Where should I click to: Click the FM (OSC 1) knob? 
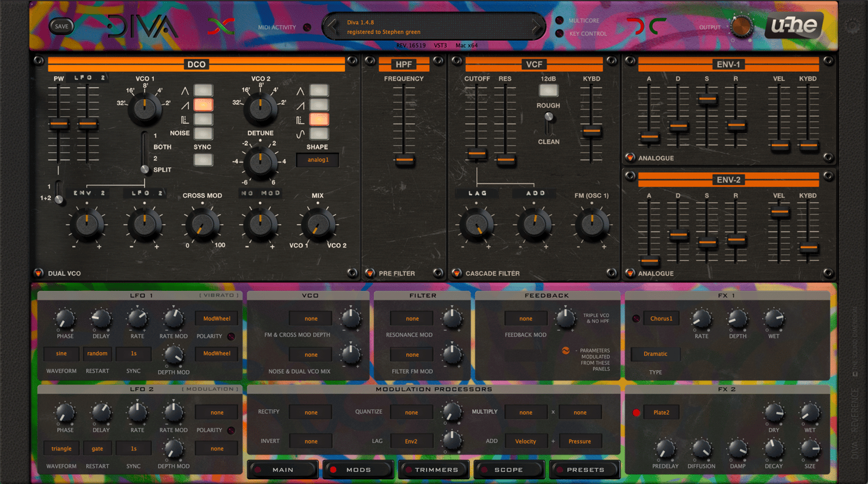[592, 224]
